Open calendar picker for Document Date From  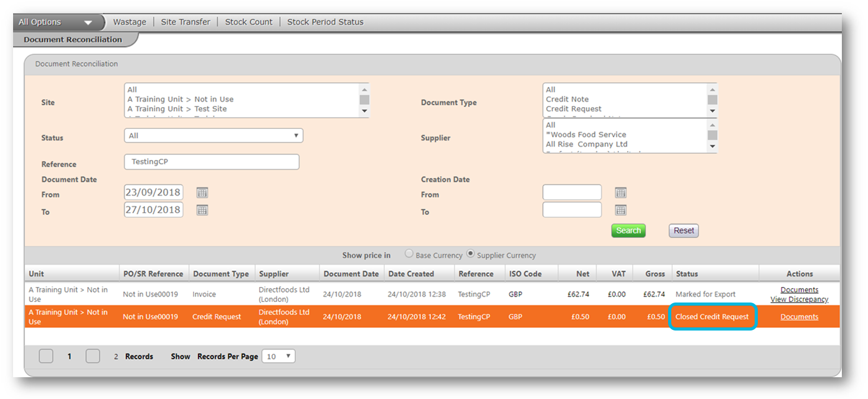pos(202,192)
